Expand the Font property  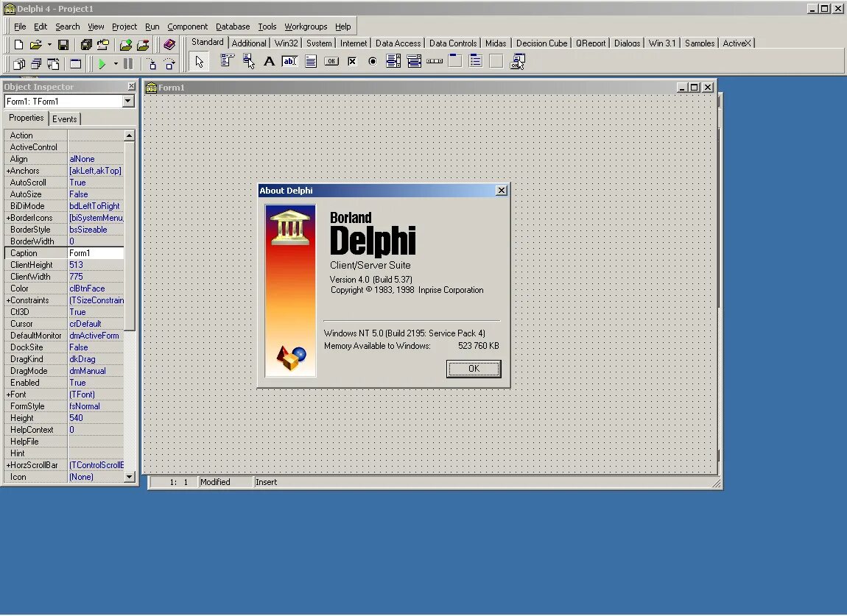[8, 394]
